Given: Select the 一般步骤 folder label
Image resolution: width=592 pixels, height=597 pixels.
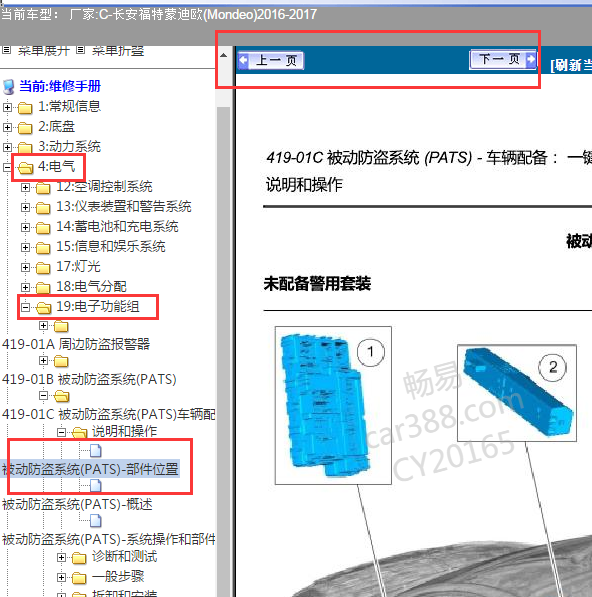Looking at the screenshot, I should click(x=118, y=576).
